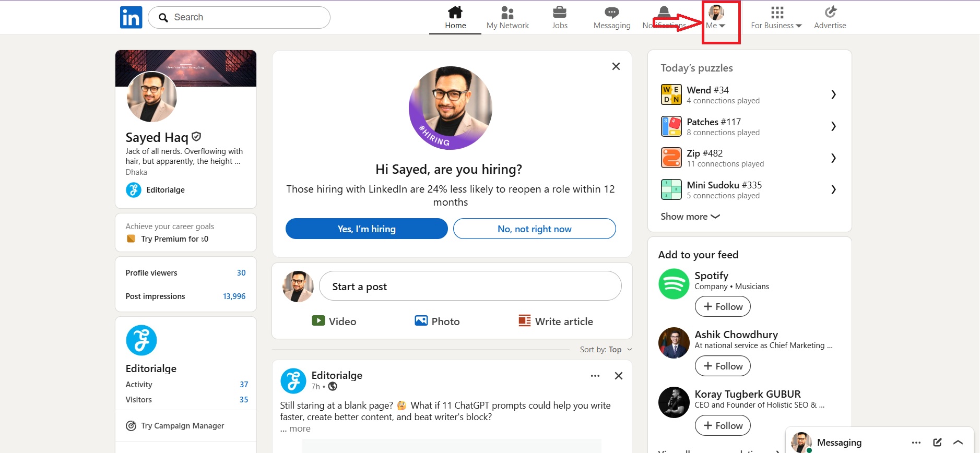The height and width of the screenshot is (453, 980).
Task: Dismiss the hiring prompt card
Action: coord(616,66)
